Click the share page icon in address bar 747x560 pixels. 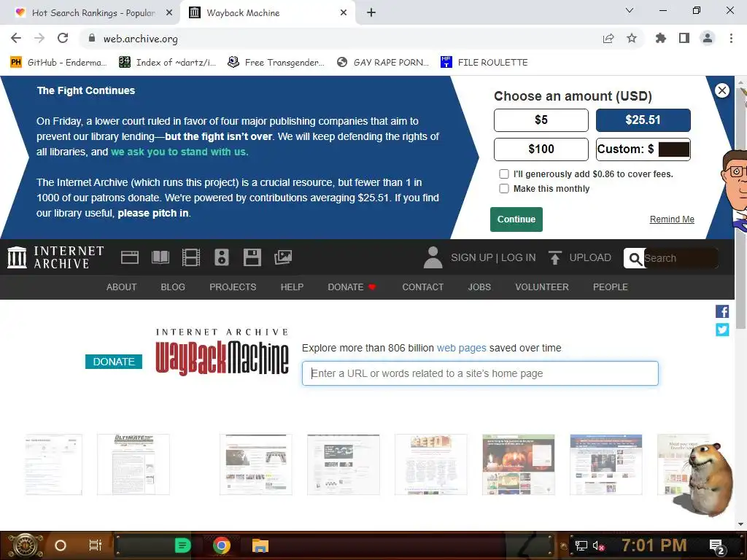pos(608,39)
